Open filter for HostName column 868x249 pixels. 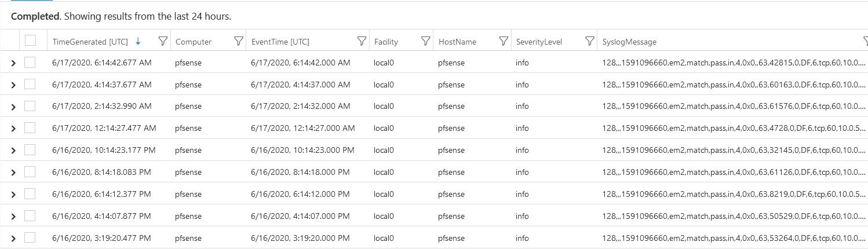pos(503,41)
